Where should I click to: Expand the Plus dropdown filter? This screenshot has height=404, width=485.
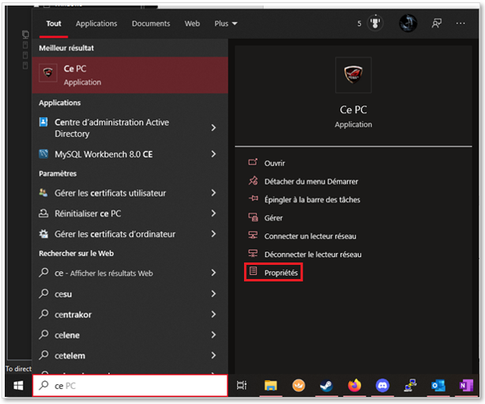pos(226,24)
